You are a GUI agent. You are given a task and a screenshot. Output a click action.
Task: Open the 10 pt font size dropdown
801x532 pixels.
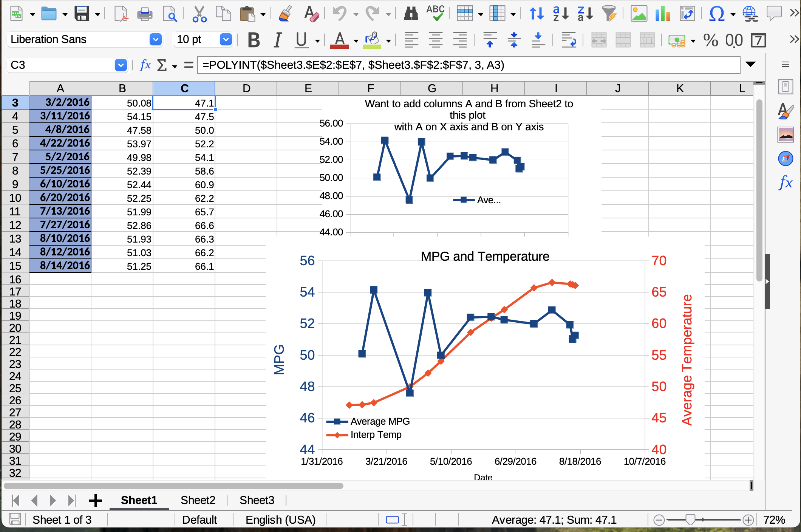click(x=226, y=39)
